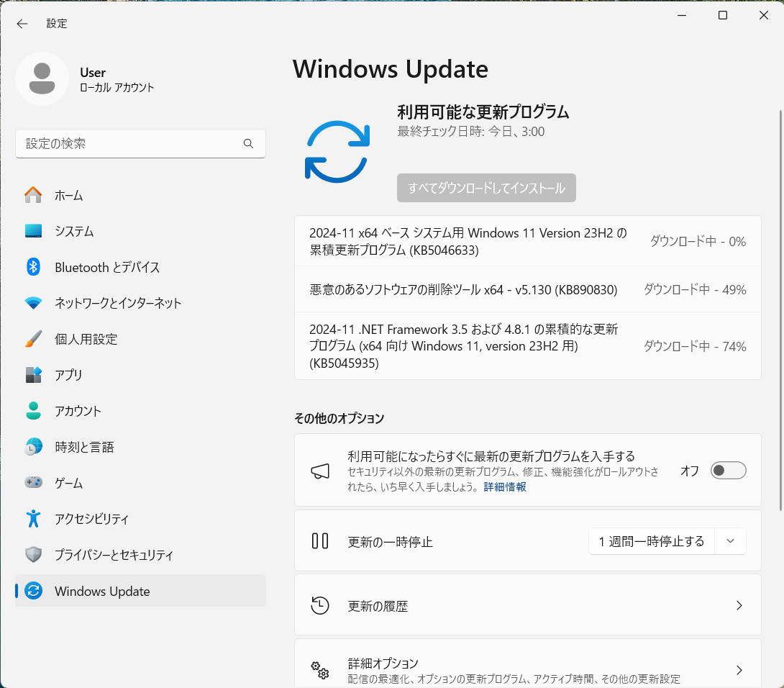Open the 詳細情報 link
784x688 pixels.
click(x=505, y=487)
